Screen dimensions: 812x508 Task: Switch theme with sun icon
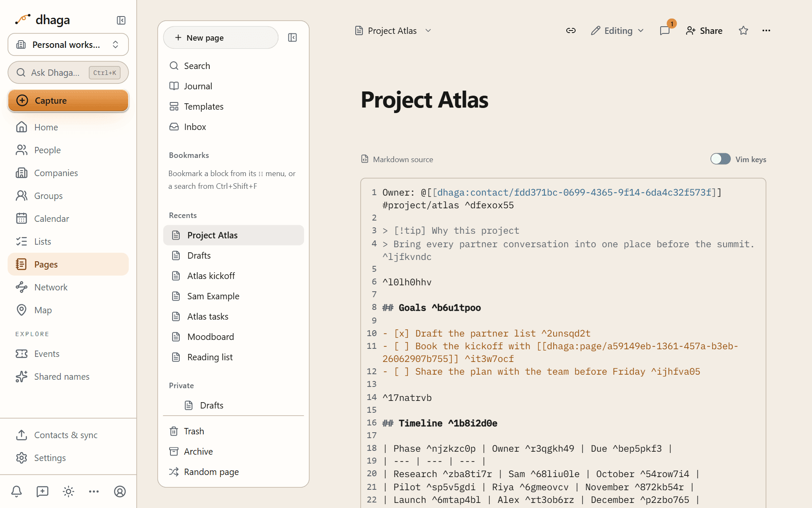pyautogui.click(x=69, y=491)
